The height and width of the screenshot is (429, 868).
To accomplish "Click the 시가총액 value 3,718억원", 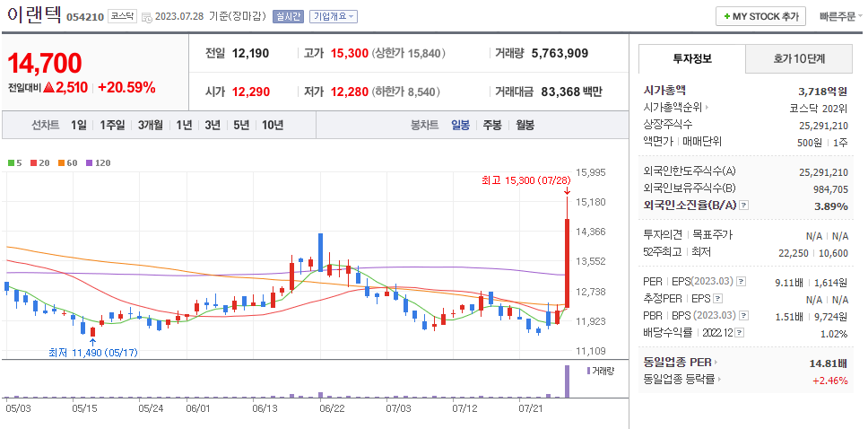I will [822, 91].
